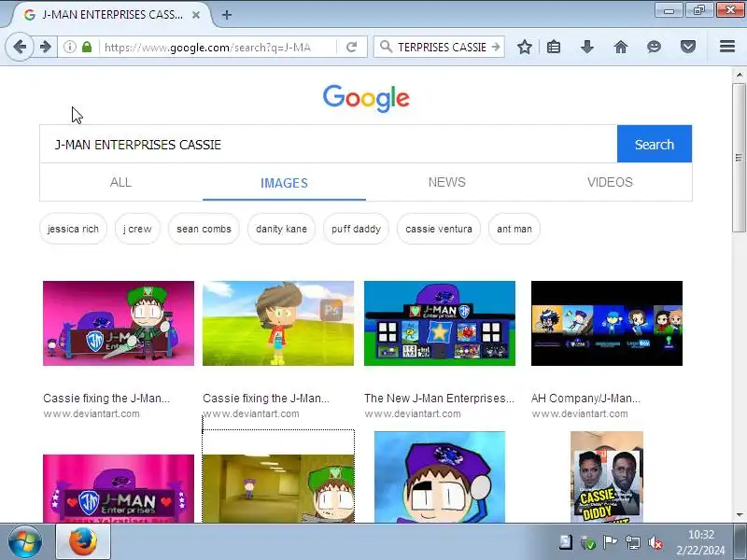Open the network tray icon
The width and height of the screenshot is (747, 560).
[633, 542]
